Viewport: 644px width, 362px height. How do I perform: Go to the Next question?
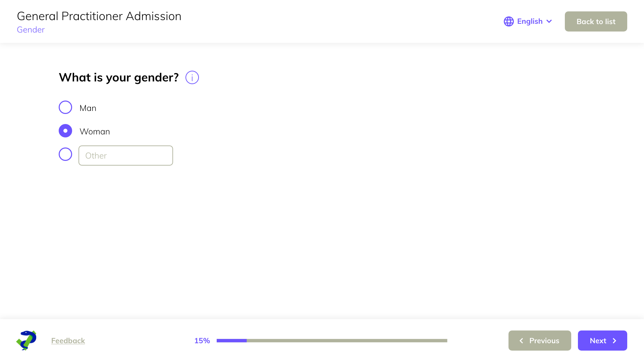(x=602, y=341)
